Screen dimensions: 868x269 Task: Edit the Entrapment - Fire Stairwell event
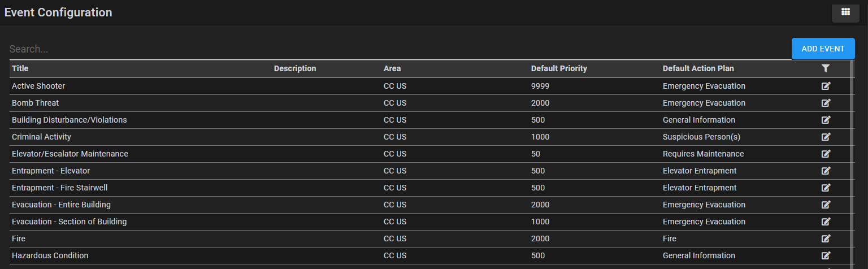coord(826,188)
